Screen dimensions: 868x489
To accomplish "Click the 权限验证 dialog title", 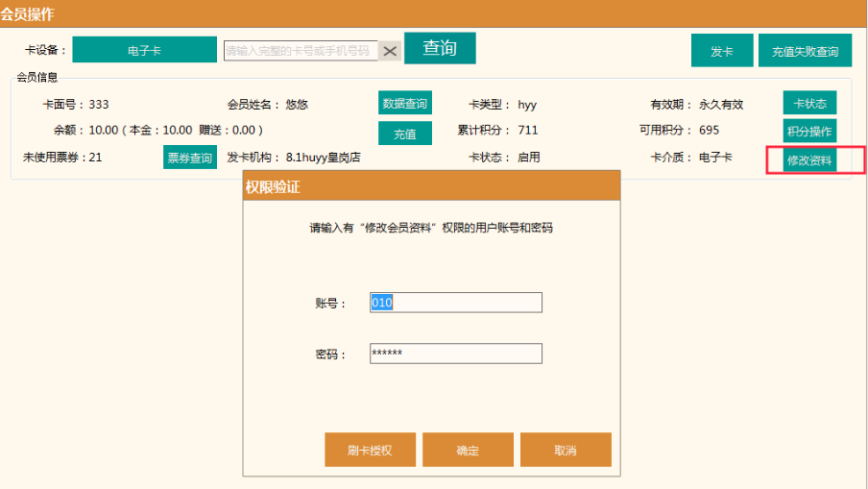I will [273, 187].
